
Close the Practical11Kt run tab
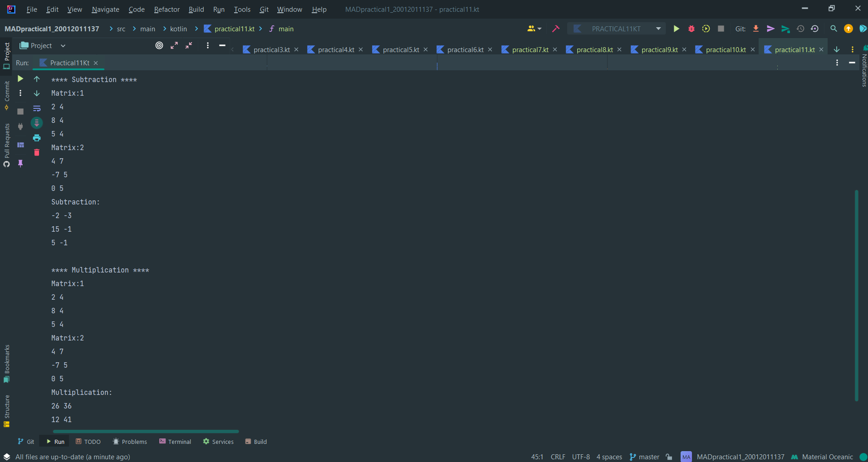[96, 63]
